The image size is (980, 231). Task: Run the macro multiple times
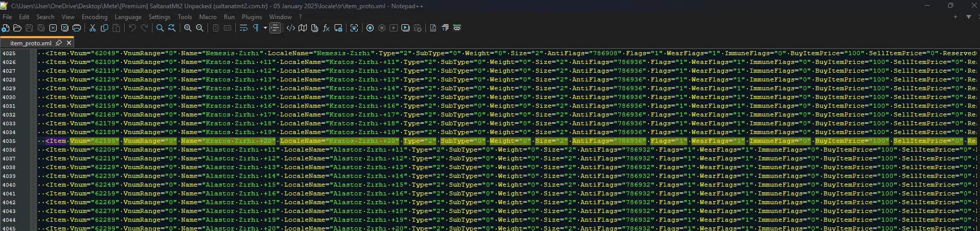(406, 28)
